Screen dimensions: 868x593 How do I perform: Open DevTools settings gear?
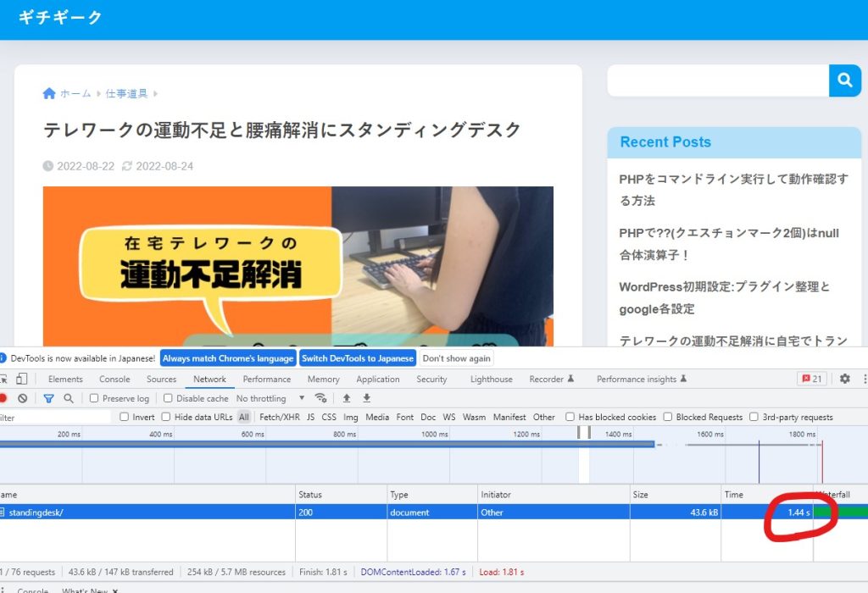coord(844,379)
